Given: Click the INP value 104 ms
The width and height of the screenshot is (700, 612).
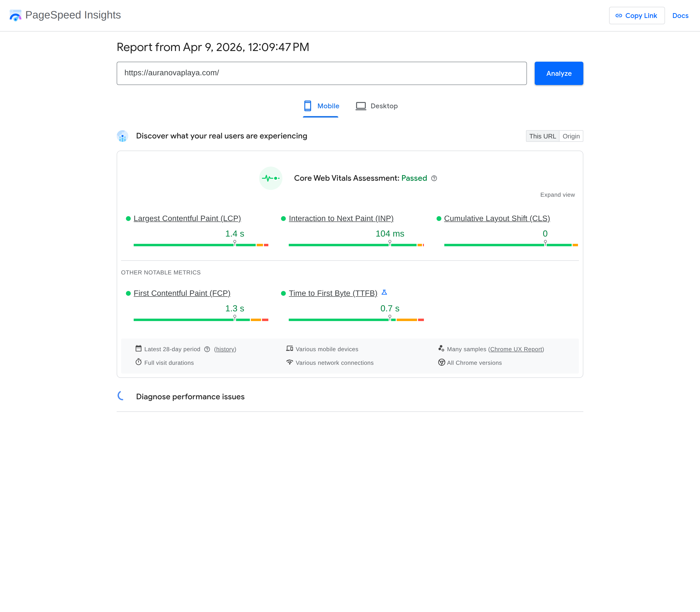Looking at the screenshot, I should point(390,234).
